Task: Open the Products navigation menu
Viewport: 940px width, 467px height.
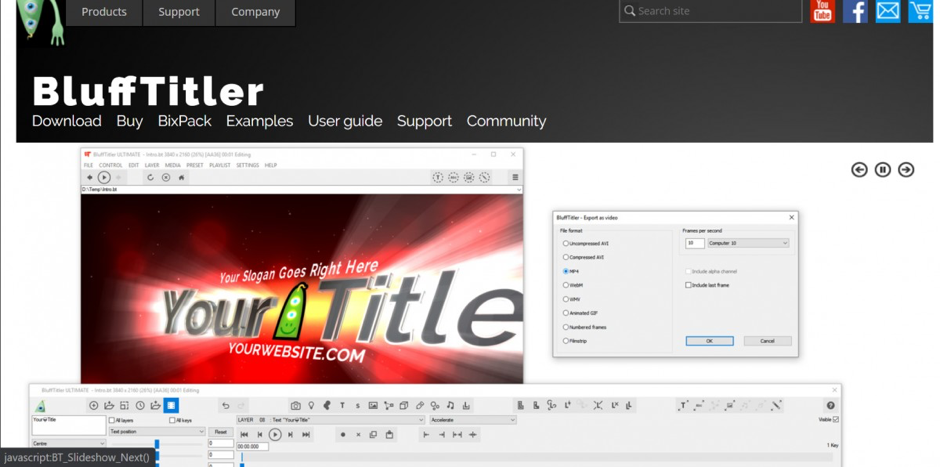Action: [104, 12]
